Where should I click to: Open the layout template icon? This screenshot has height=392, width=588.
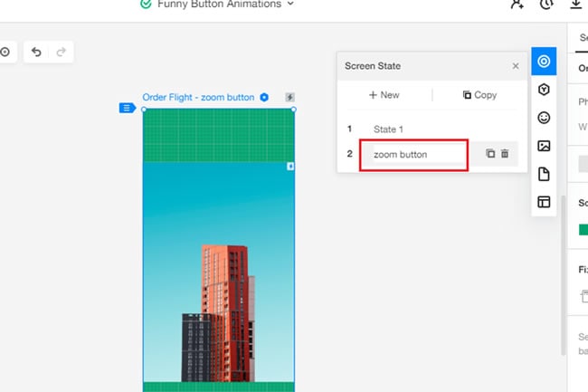point(544,202)
